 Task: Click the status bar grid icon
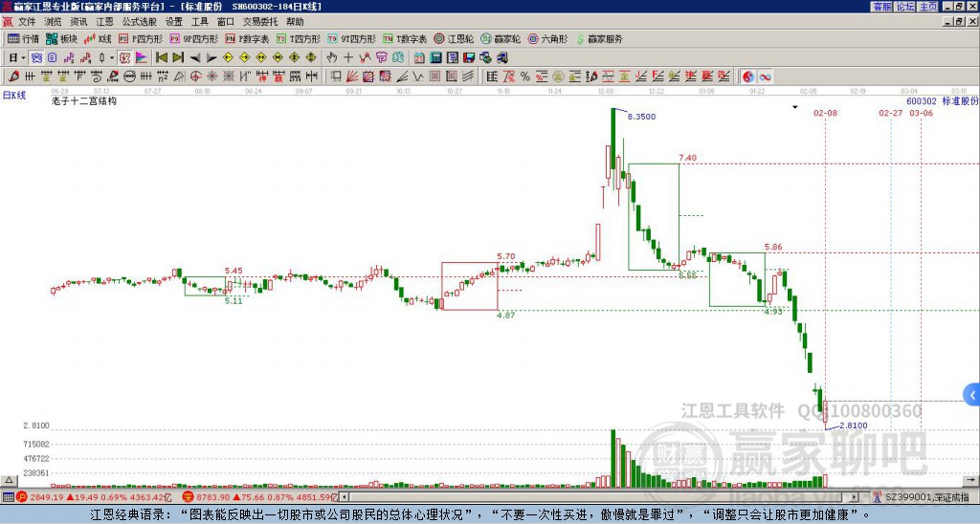click(8, 497)
